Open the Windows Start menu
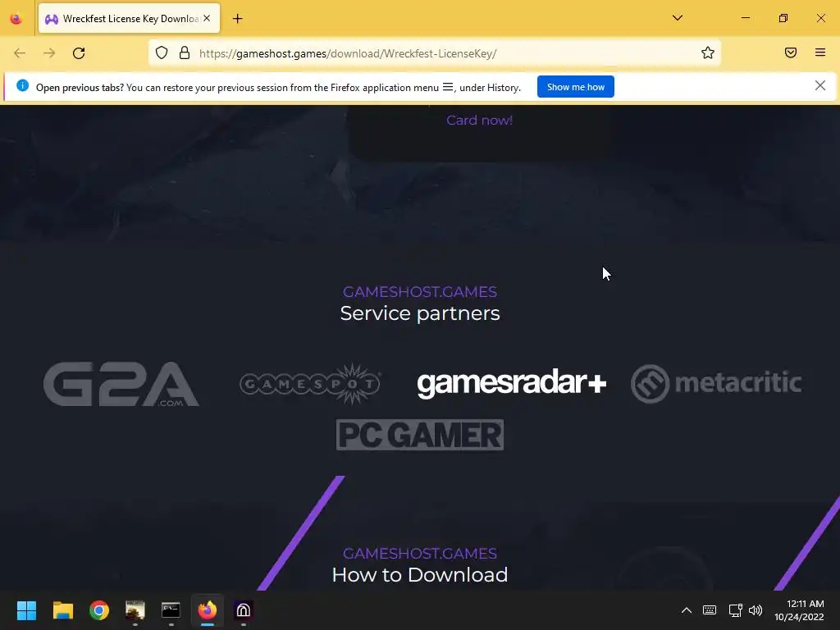 tap(26, 610)
